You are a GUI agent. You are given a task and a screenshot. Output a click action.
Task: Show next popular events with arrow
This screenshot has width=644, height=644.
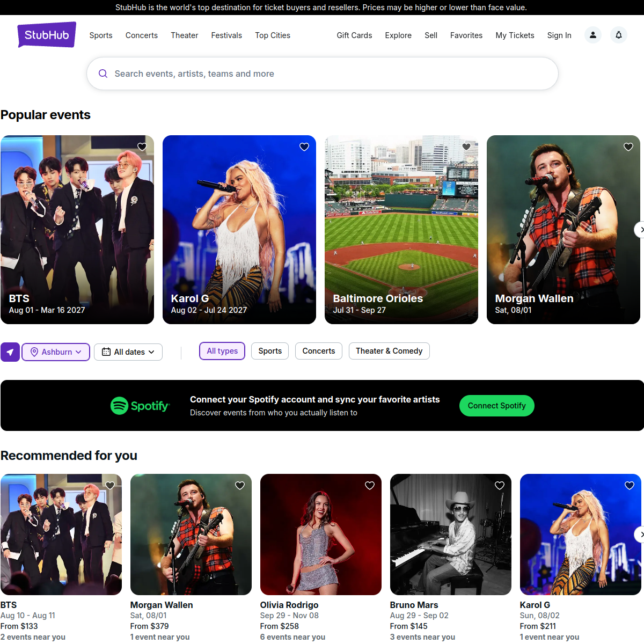pos(640,230)
